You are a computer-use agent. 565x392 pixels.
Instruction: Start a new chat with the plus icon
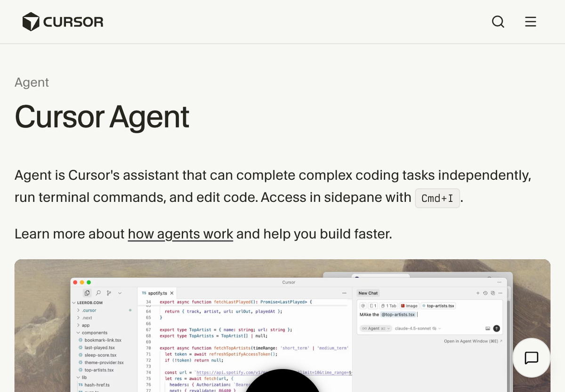[x=478, y=293]
